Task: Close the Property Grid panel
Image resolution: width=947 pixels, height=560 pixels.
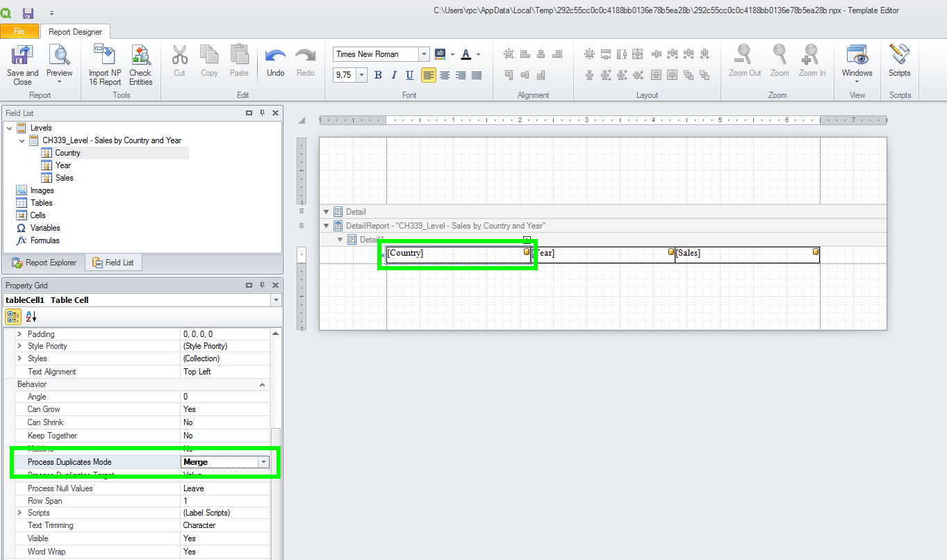Action: coord(275,286)
